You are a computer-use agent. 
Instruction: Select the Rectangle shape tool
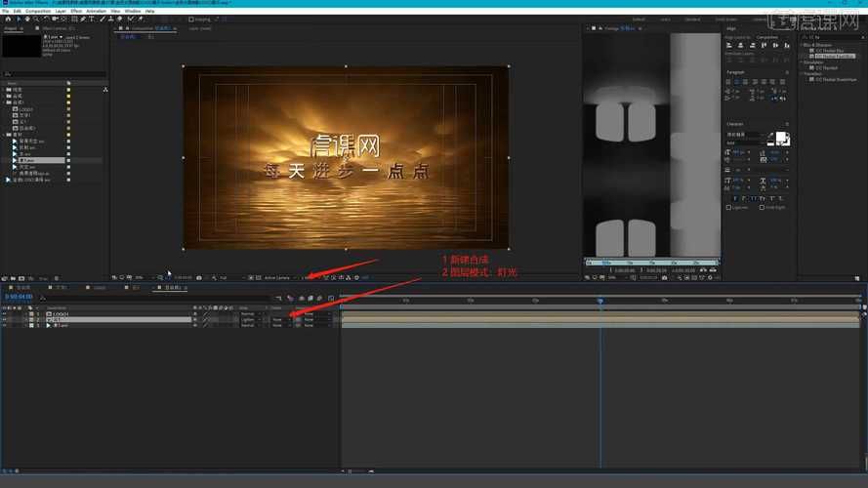(74, 19)
